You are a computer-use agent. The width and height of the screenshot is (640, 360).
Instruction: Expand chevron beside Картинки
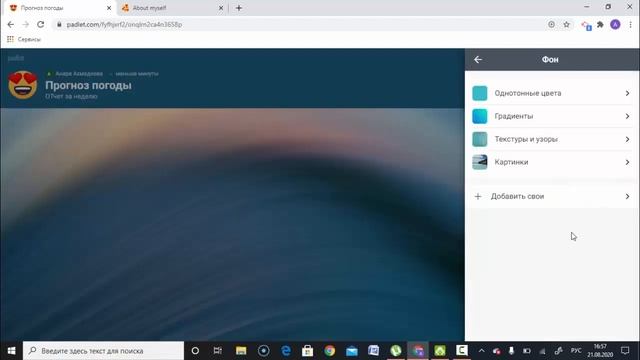coord(627,162)
